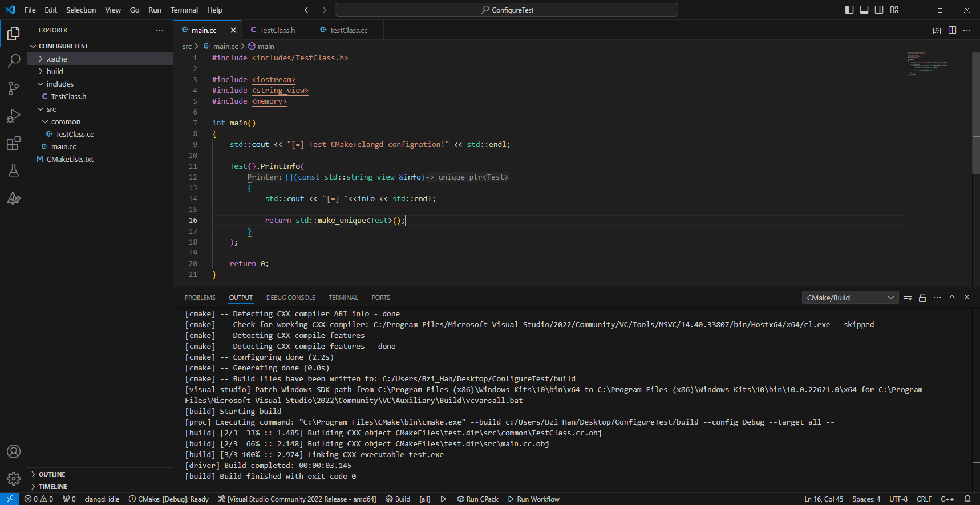Open the Manage settings gear

point(14,479)
